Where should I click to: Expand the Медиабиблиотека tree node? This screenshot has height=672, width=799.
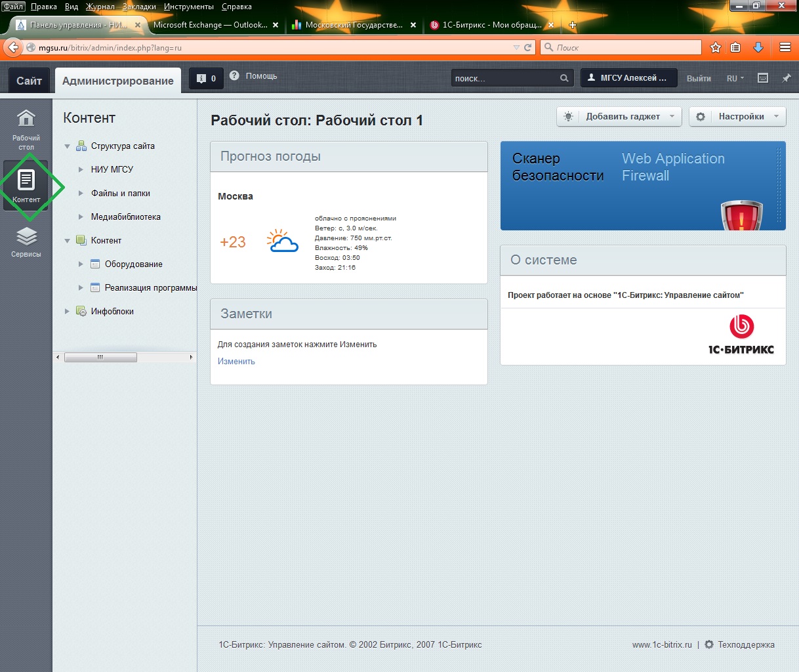[x=81, y=217]
